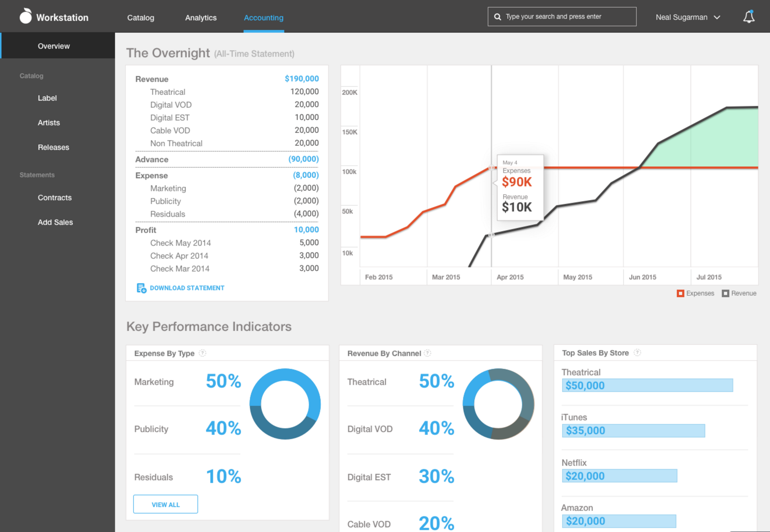Image resolution: width=770 pixels, height=532 pixels.
Task: Click the Workstation peach logo icon
Action: pos(26,16)
